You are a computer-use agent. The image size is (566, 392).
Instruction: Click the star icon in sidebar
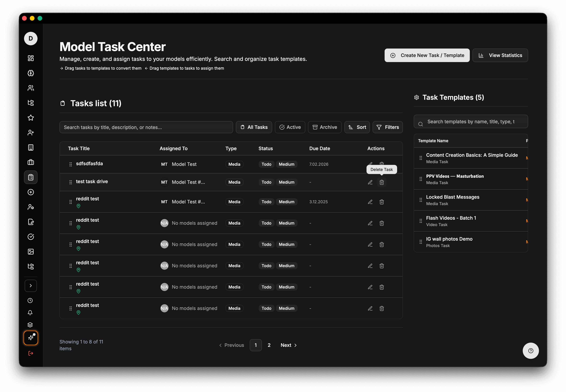tap(31, 118)
